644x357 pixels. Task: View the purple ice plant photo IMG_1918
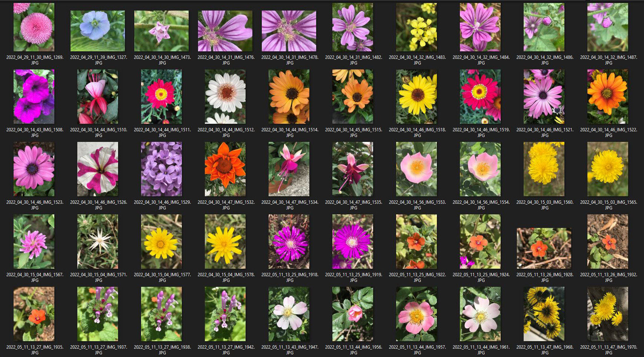[x=289, y=242]
